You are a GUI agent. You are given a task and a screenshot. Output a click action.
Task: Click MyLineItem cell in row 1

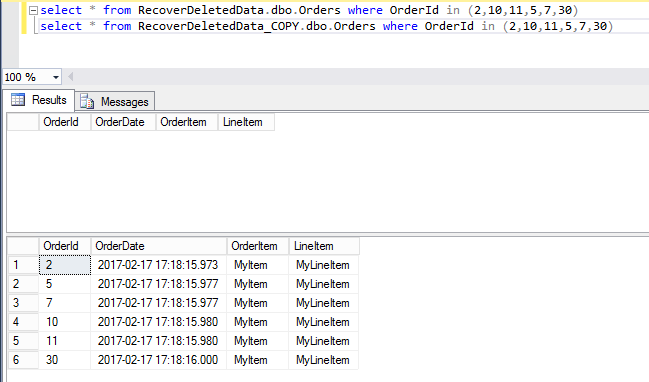tap(324, 265)
